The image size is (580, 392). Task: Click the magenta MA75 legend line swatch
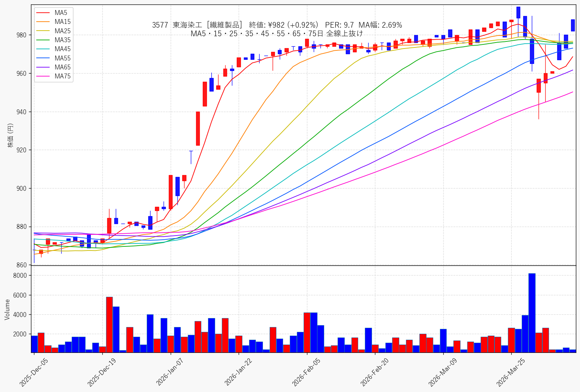tap(44, 77)
